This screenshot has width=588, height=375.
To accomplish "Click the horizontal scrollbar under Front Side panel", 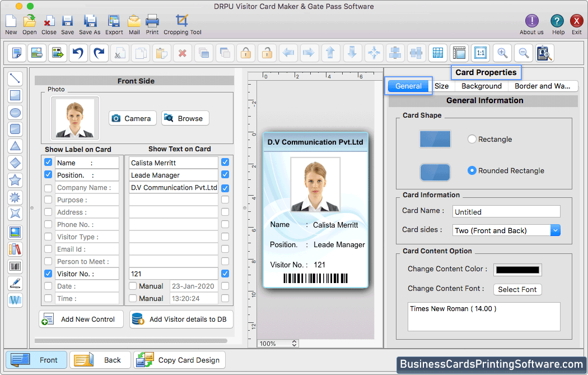I will pyautogui.click(x=131, y=341).
